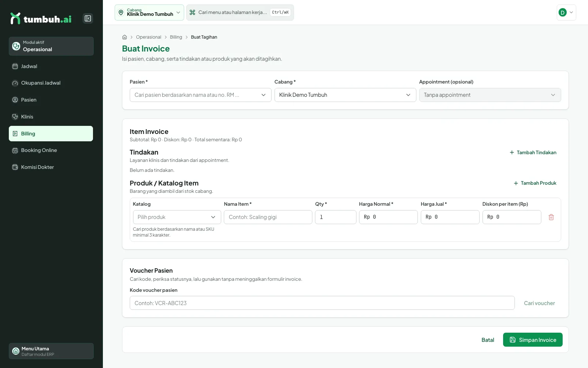Click the Diskon per item field
This screenshot has width=588, height=368.
pos(512,217)
